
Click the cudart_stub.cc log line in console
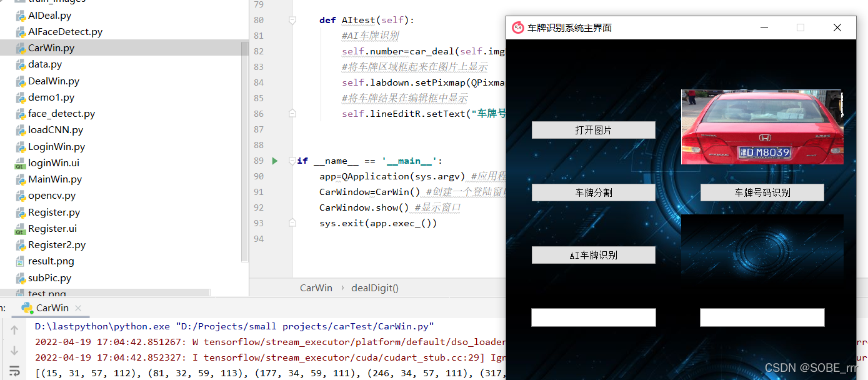[270, 357]
